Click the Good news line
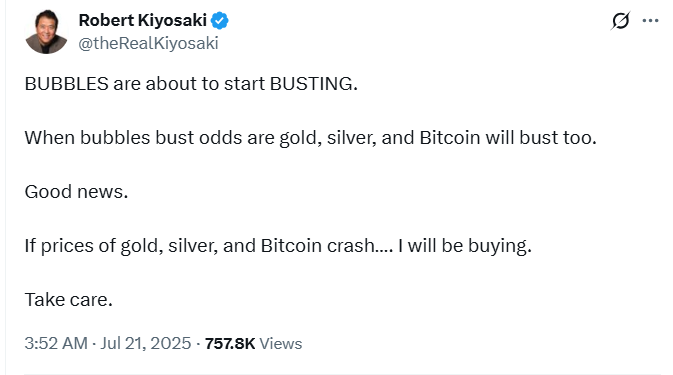673x375 pixels. (76, 192)
